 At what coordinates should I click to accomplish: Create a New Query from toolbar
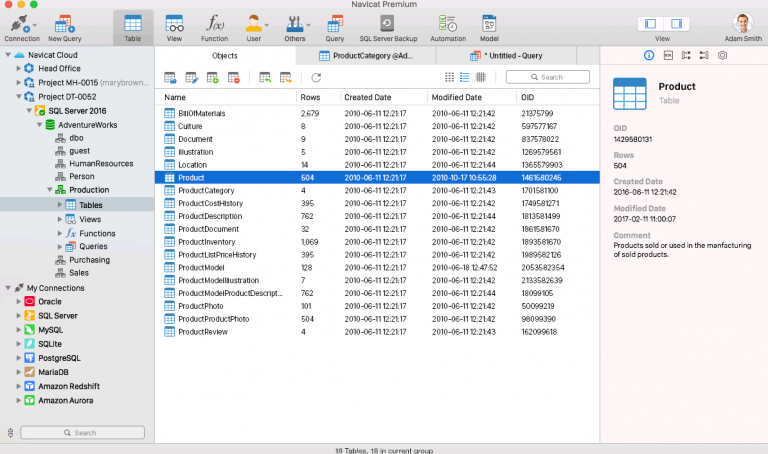click(65, 28)
